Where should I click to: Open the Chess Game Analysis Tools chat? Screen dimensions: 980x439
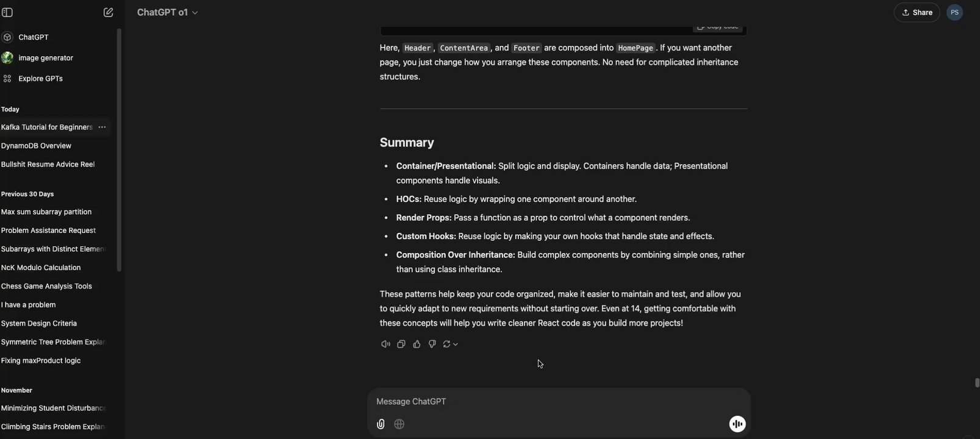click(46, 286)
